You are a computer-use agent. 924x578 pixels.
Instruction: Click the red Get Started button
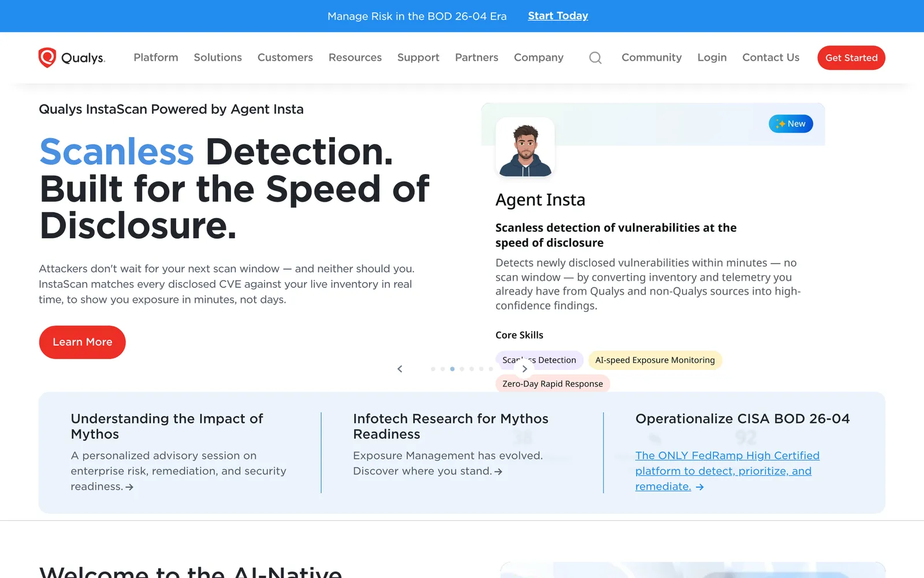point(851,58)
